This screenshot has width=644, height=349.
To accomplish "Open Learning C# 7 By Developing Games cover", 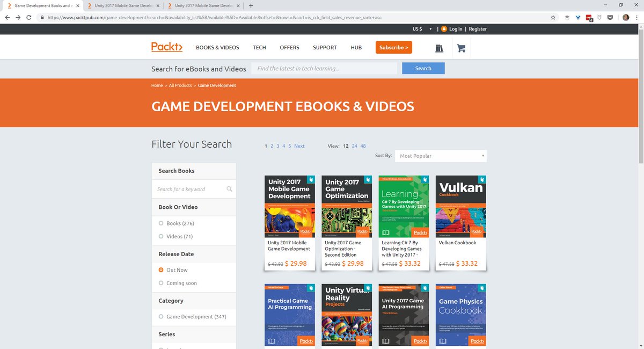I will [x=404, y=206].
